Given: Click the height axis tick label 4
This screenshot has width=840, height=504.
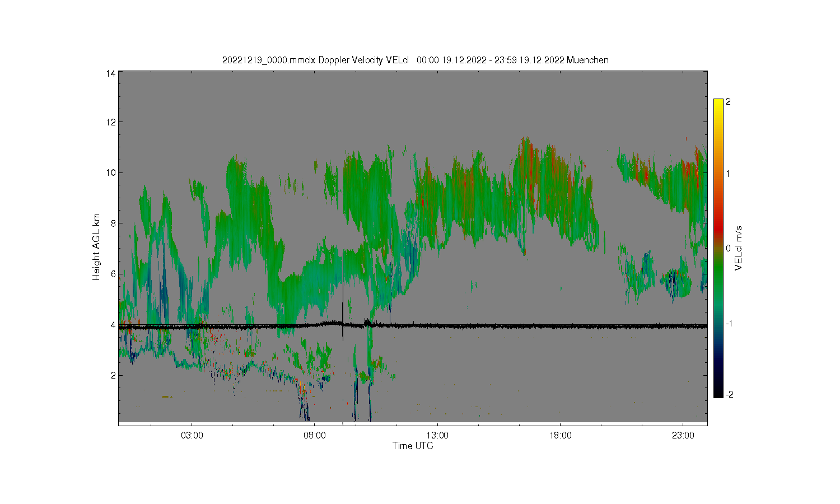Looking at the screenshot, I should (113, 324).
